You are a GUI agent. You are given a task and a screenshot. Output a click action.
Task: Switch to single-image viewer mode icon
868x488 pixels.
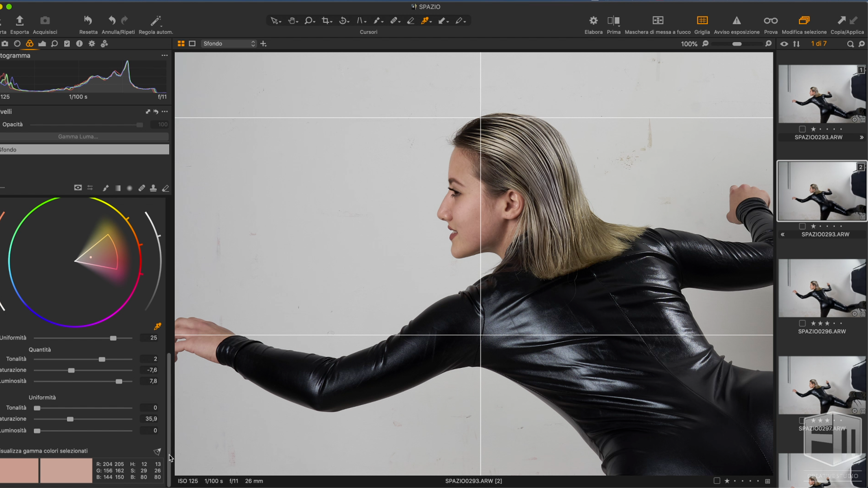coord(192,44)
